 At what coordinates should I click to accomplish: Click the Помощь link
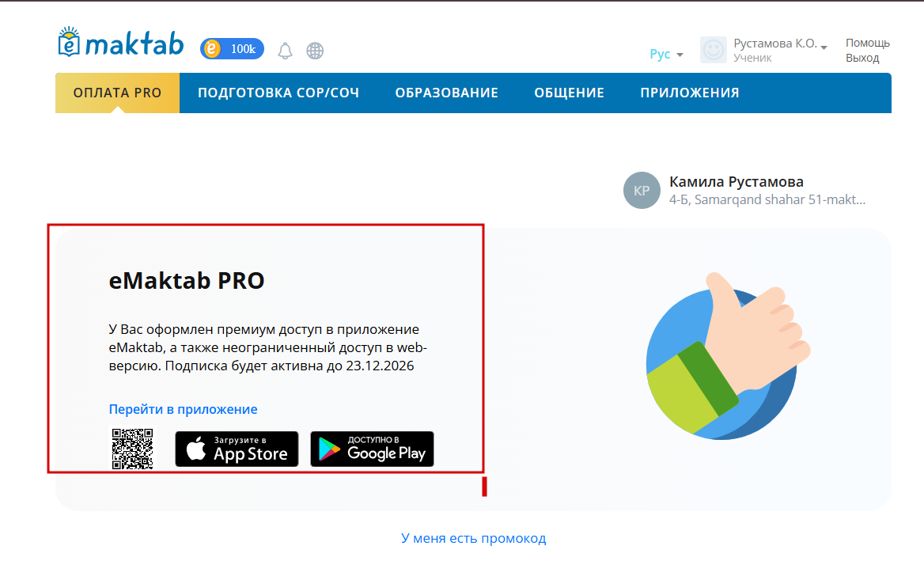pos(867,43)
